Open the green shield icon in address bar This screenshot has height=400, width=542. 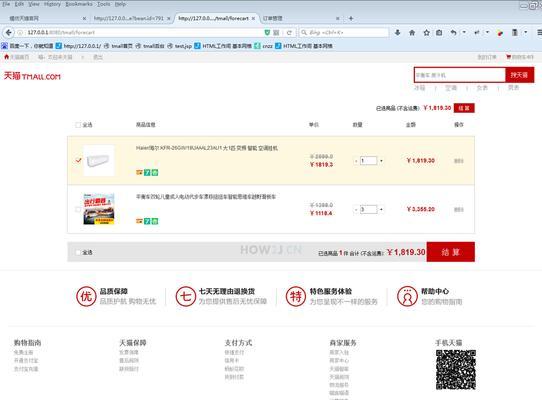[267, 32]
